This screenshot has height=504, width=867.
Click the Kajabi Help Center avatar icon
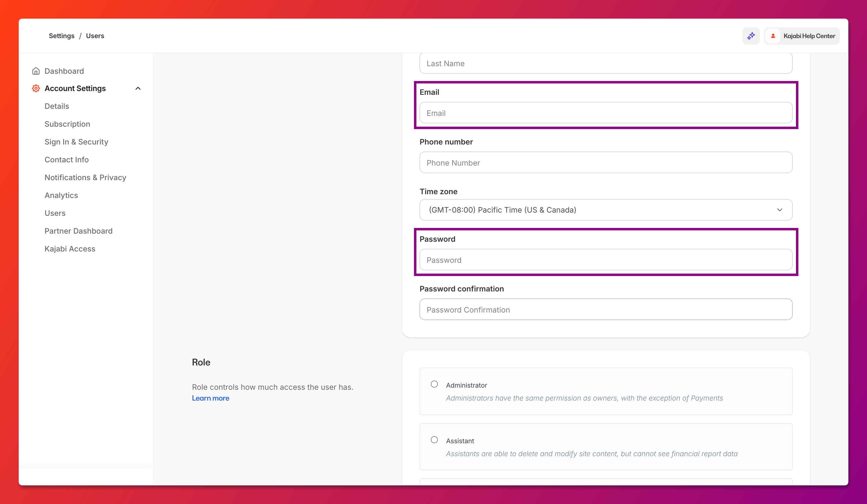point(773,36)
